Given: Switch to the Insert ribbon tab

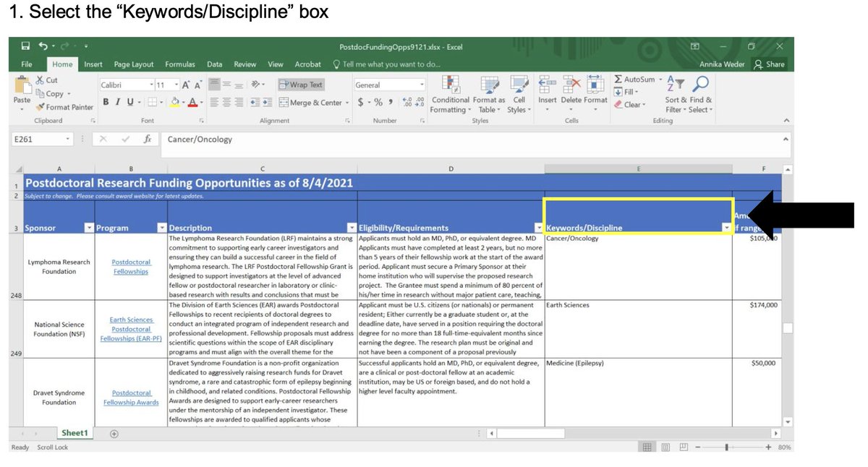Looking at the screenshot, I should pyautogui.click(x=93, y=64).
